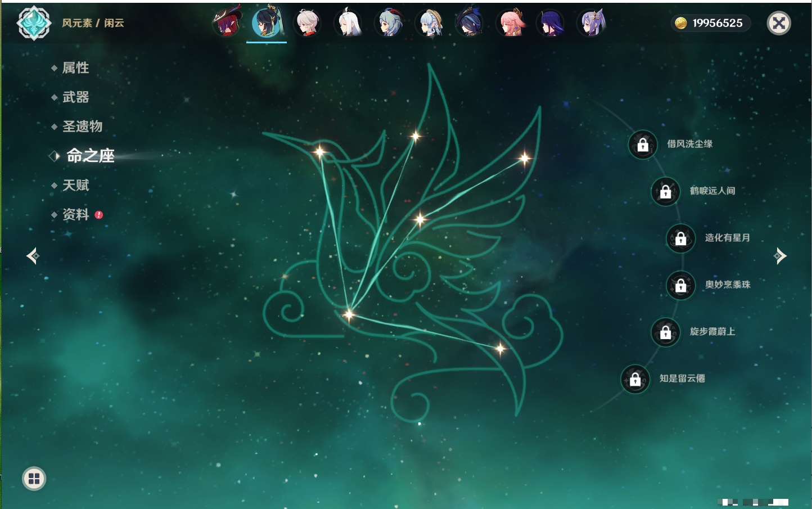Select the highlighted Xianyun avatar
Image resolution: width=812 pixels, height=509 pixels.
[x=267, y=22]
